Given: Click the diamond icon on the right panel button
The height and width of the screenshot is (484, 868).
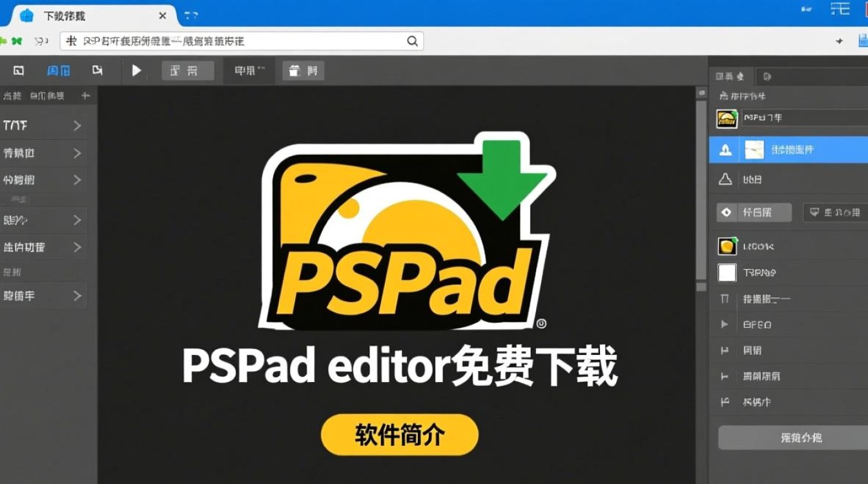Looking at the screenshot, I should pyautogui.click(x=725, y=212).
